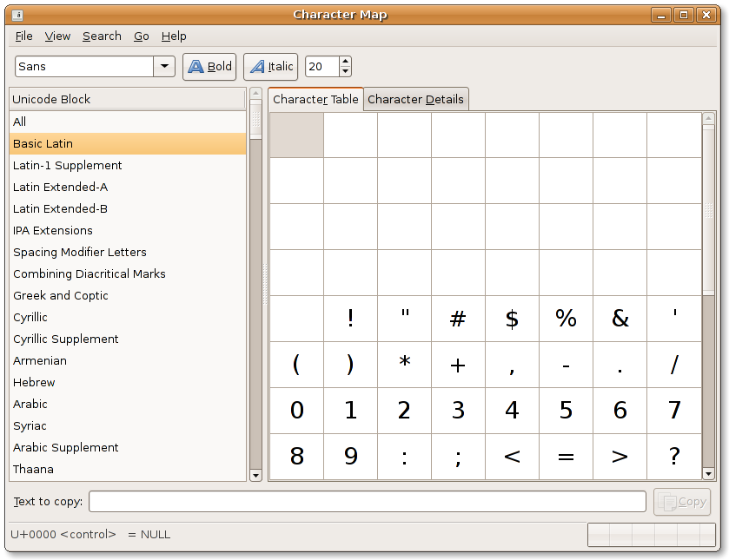Click the Text to copy field
The image size is (729, 560).
coord(367,502)
